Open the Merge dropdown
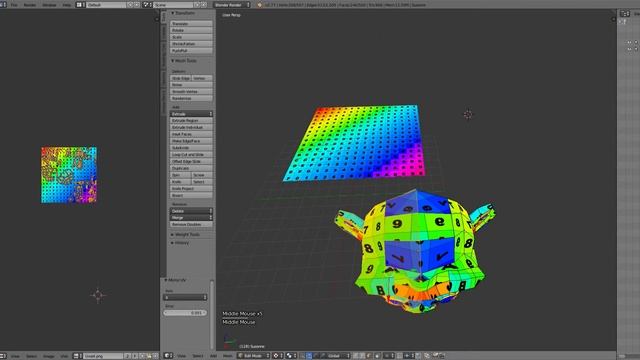 tap(191, 218)
